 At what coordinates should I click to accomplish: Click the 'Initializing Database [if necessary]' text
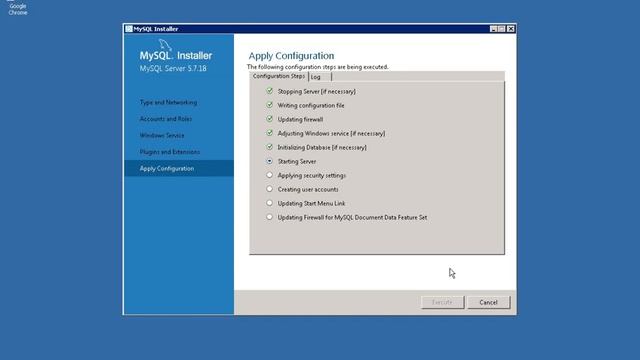[322, 147]
